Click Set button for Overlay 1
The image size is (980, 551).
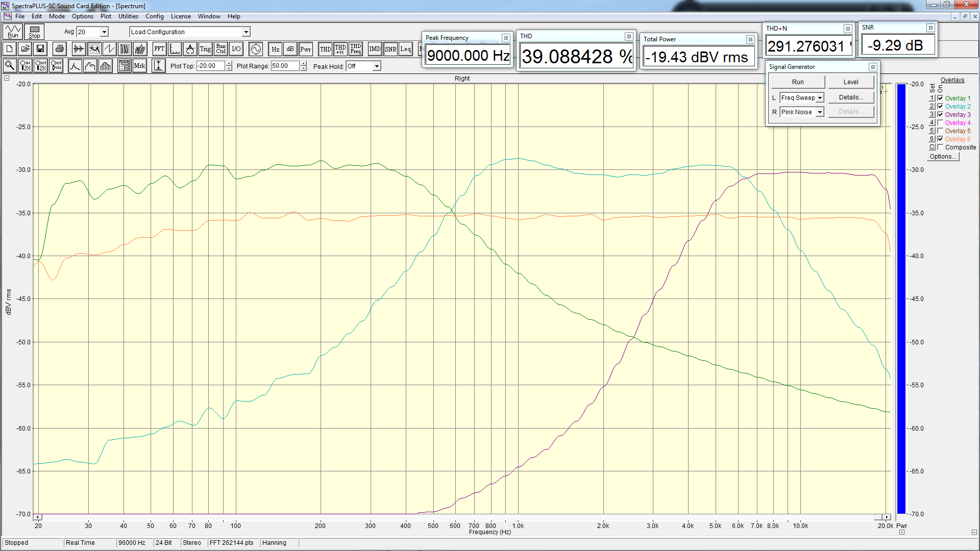coord(932,98)
